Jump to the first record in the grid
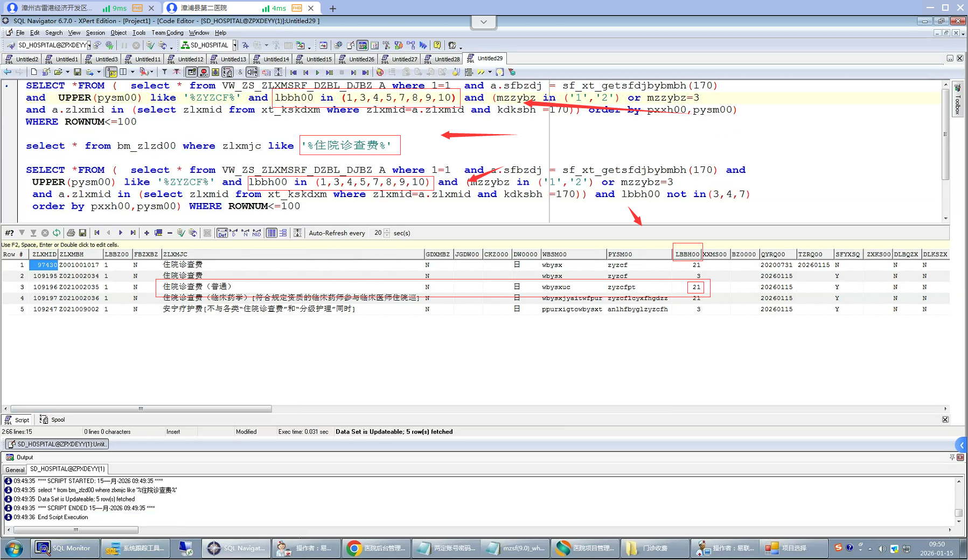968x560 pixels. (97, 233)
